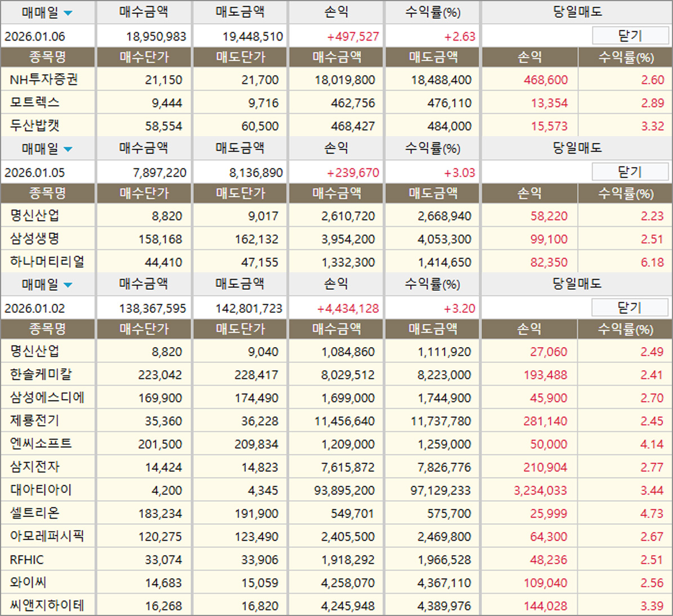Select the 셀트리온 row
Screen dimensions: 673x616
35,513
